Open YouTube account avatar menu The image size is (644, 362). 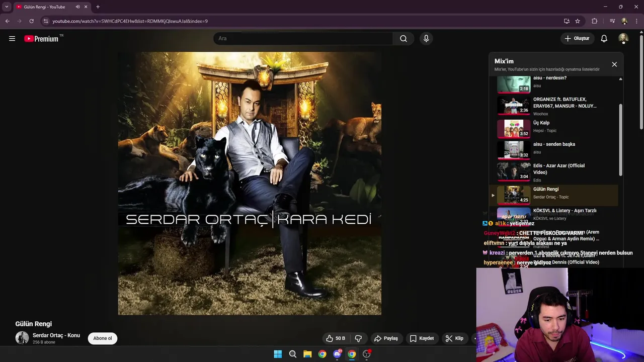click(x=623, y=38)
